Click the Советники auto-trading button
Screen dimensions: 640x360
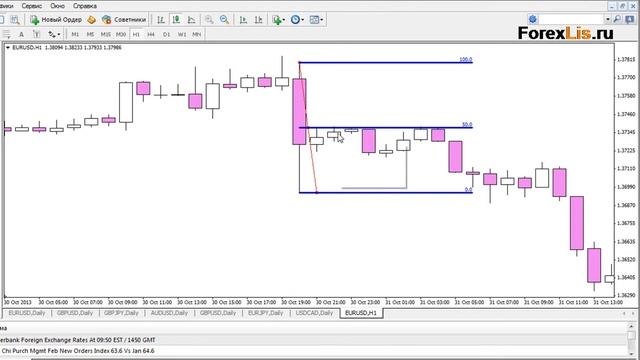click(124, 20)
